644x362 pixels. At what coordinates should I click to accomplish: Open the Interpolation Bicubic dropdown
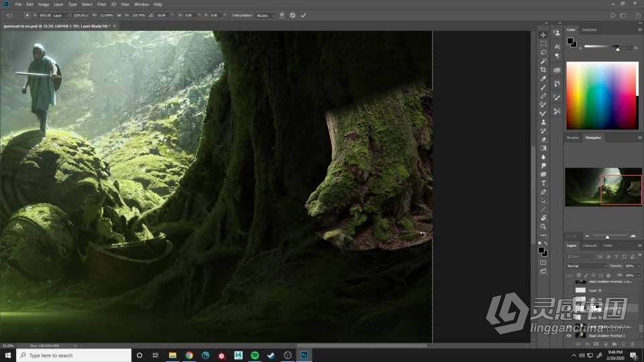265,15
